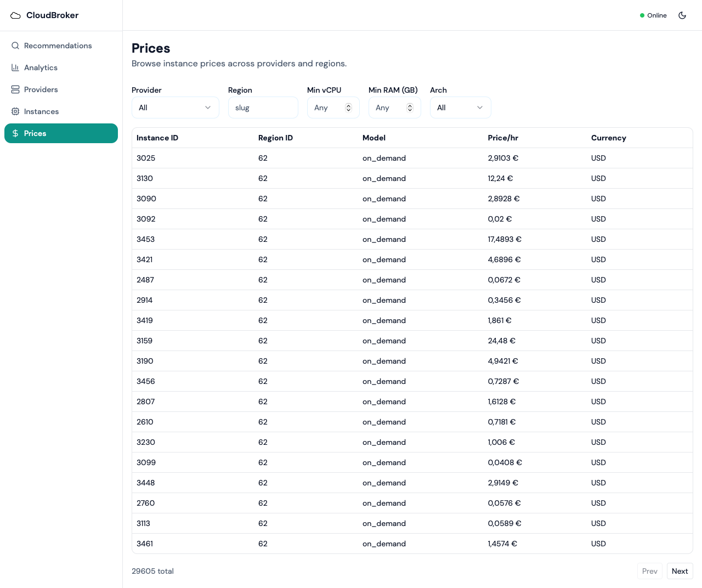Viewport: 702px width, 588px height.
Task: Select the Instances grid icon
Action: (x=15, y=111)
